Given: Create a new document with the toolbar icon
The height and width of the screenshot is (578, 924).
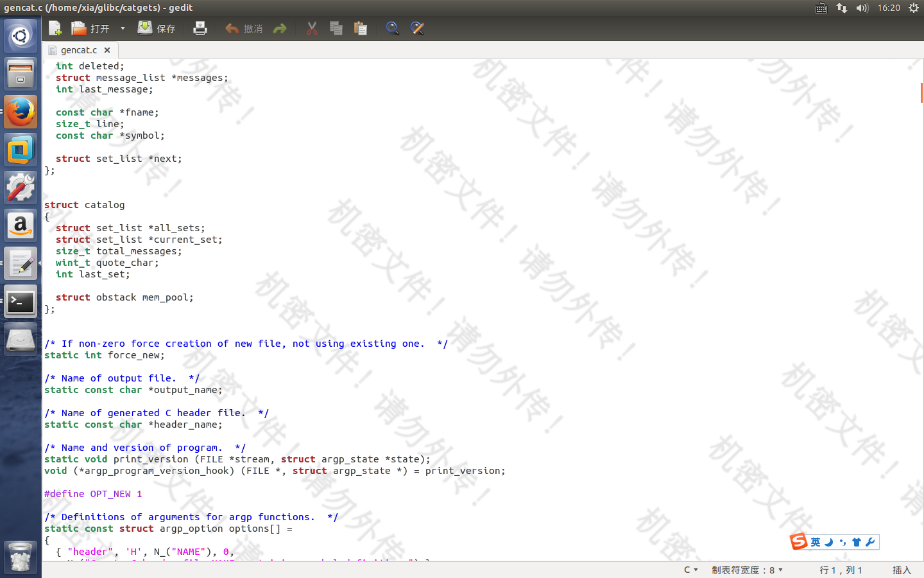Looking at the screenshot, I should pos(55,28).
